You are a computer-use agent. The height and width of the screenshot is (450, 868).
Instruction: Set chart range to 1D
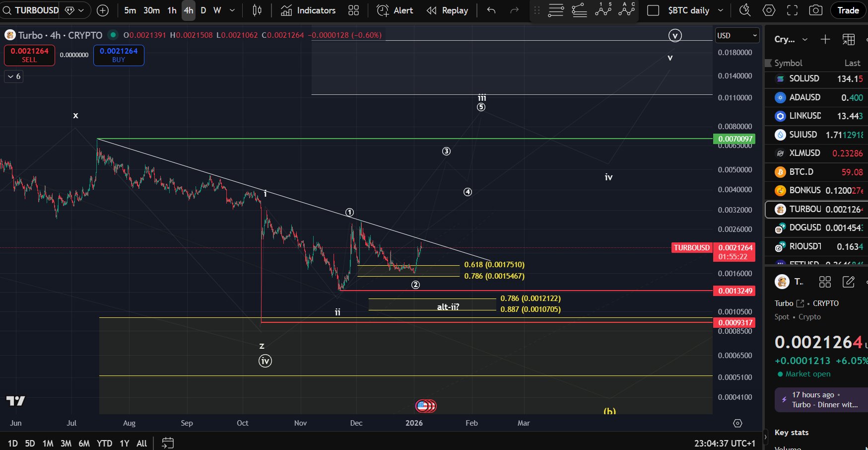[x=13, y=443]
